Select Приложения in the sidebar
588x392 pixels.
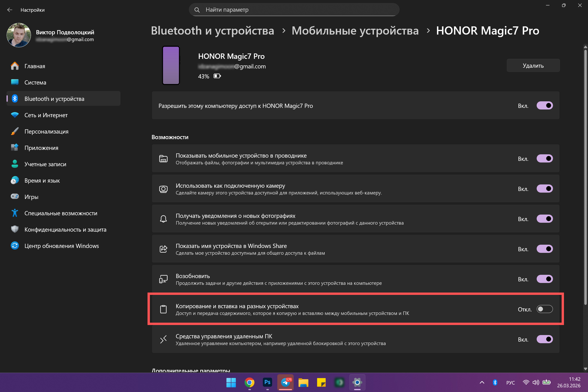point(42,148)
